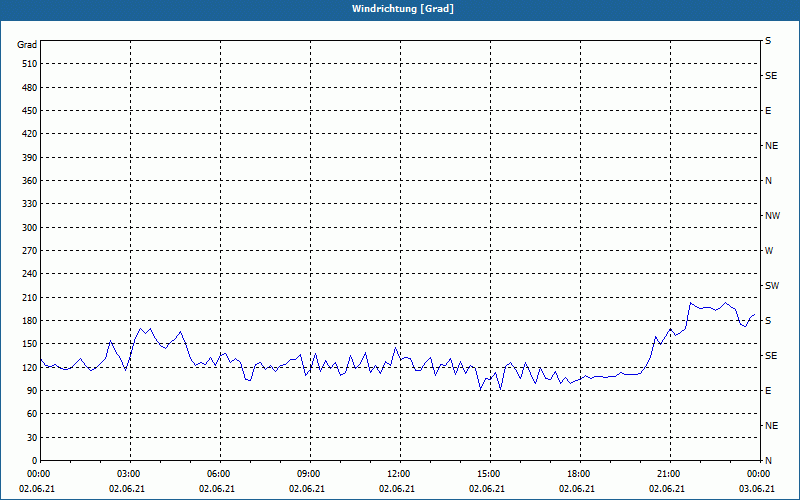This screenshot has width=800, height=500.
Task: Pick the 21:00 time label
Action: pyautogui.click(x=667, y=474)
